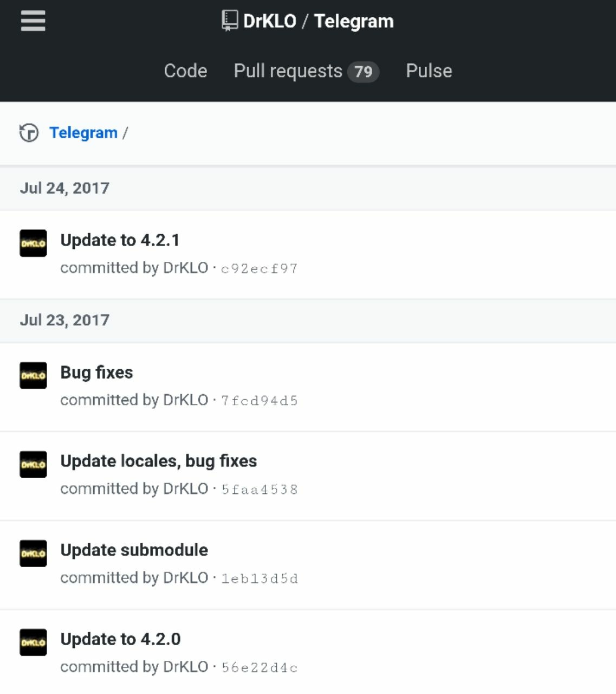Image resolution: width=616 pixels, height=694 pixels.
Task: Click DrKLO avatar on Update to 4.2.0
Action: (x=33, y=642)
